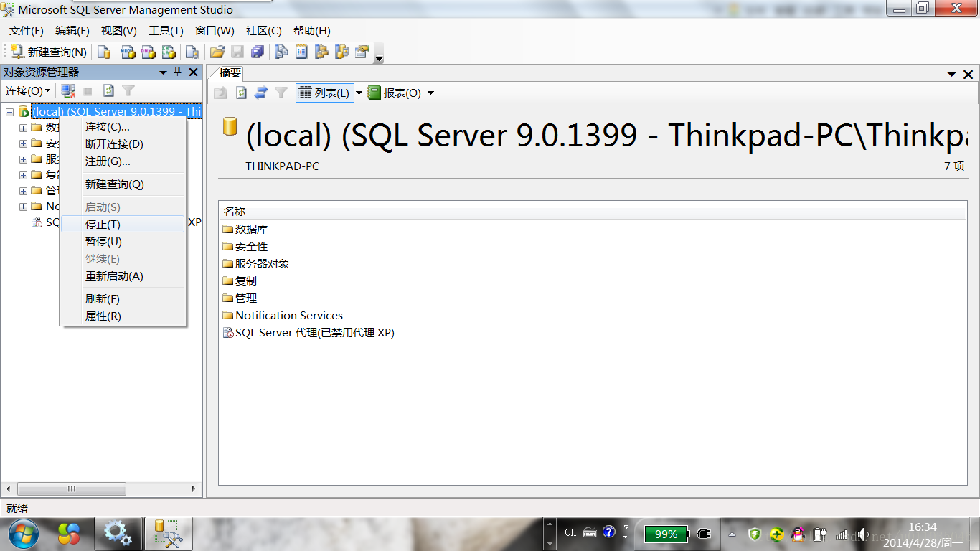Expand the Notification Services tree node
Viewport: 980px width, 551px height.
pos(23,207)
